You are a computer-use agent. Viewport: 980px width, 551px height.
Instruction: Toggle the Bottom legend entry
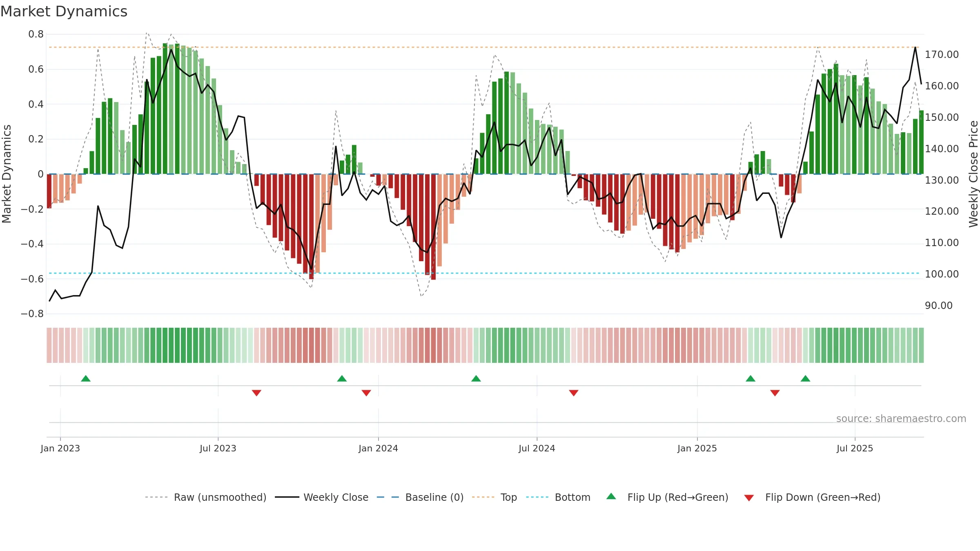click(558, 497)
